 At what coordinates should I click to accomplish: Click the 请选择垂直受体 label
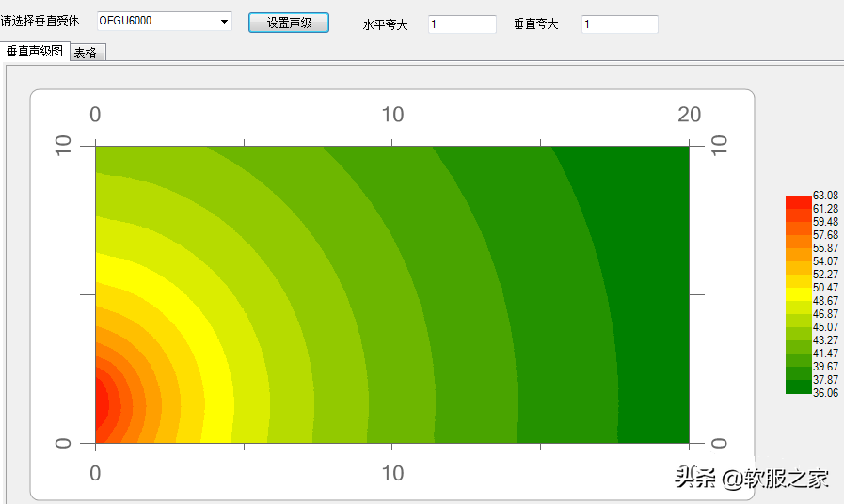pos(40,21)
